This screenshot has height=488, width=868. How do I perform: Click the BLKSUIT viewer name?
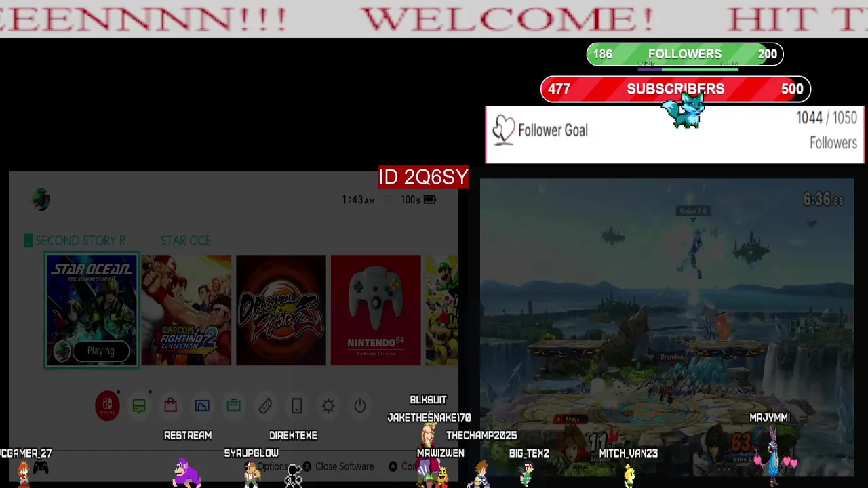coord(428,400)
